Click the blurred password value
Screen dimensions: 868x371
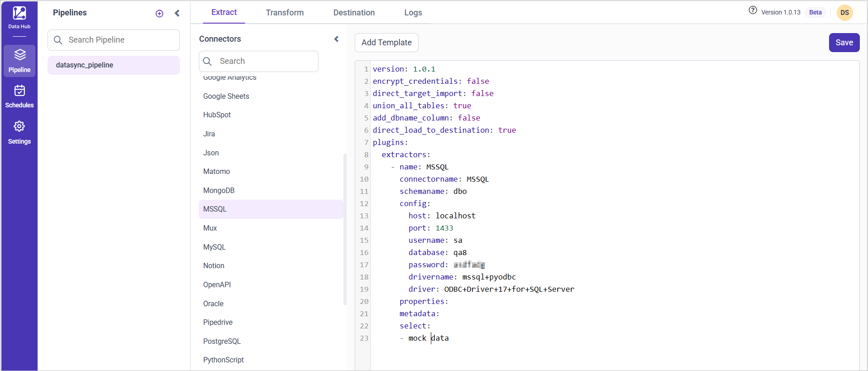click(x=469, y=265)
